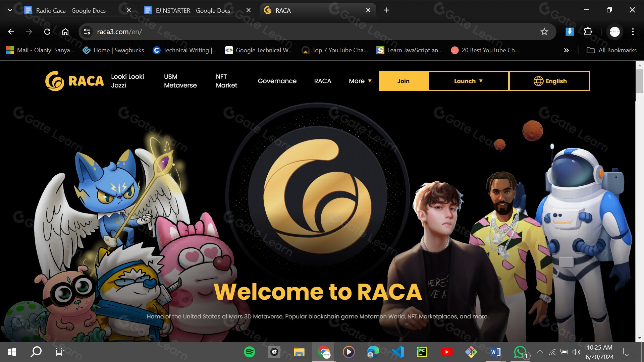The image size is (644, 362).
Task: Open Visual Studio Code from the taskbar
Action: 397,352
